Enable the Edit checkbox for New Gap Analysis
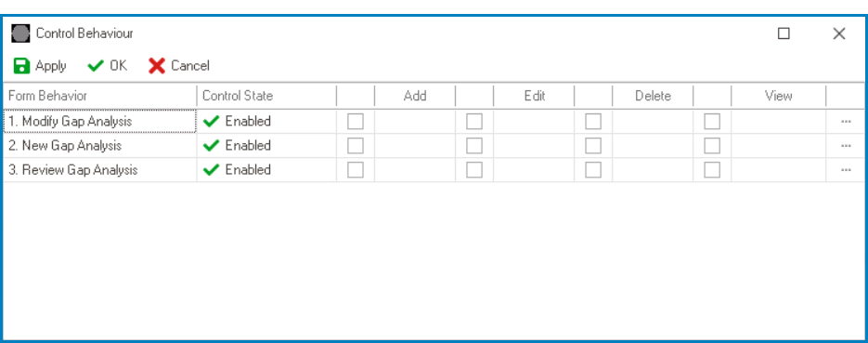 (474, 146)
